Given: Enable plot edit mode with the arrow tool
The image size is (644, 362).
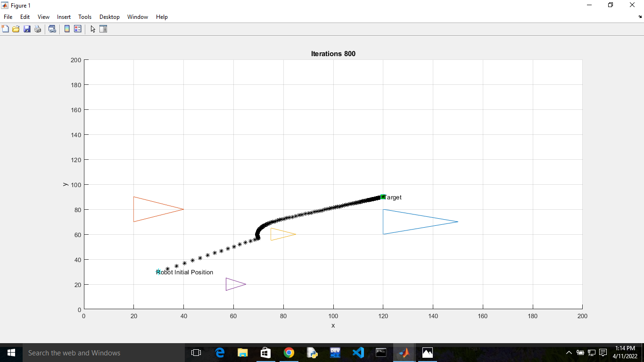Looking at the screenshot, I should tap(92, 29).
